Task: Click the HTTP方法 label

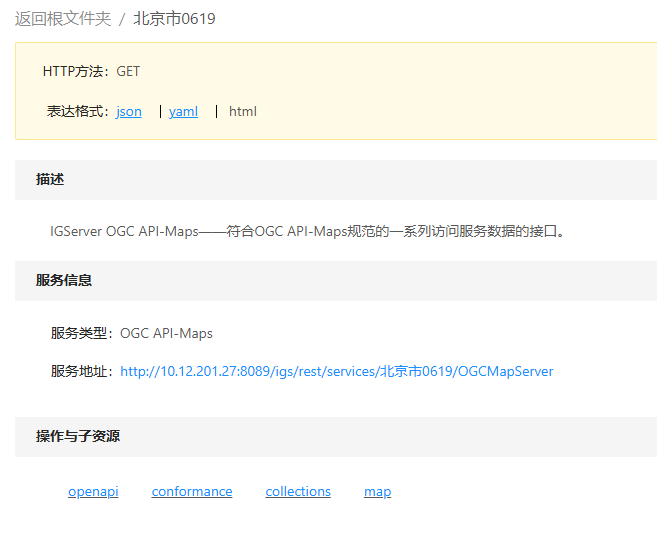Action: click(77, 71)
